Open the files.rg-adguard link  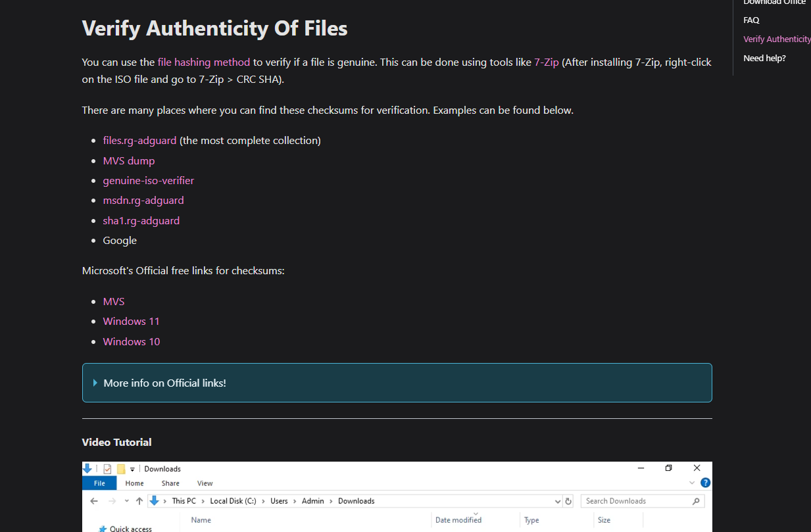[139, 141]
